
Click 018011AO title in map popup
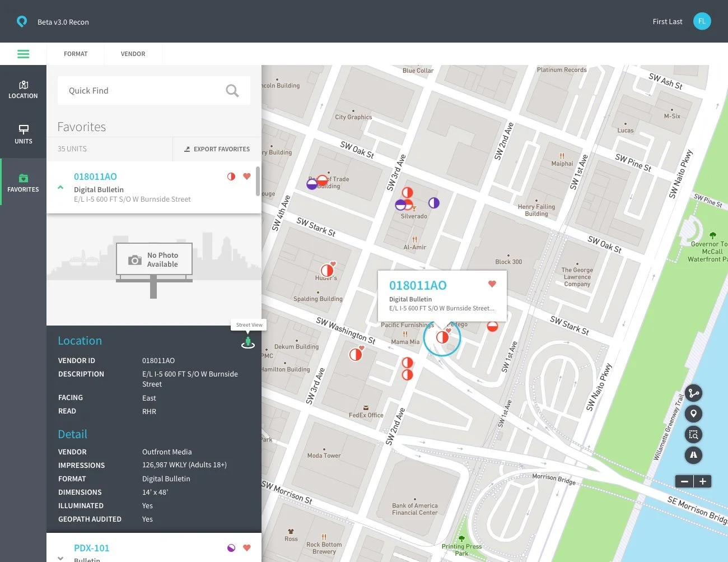(418, 286)
